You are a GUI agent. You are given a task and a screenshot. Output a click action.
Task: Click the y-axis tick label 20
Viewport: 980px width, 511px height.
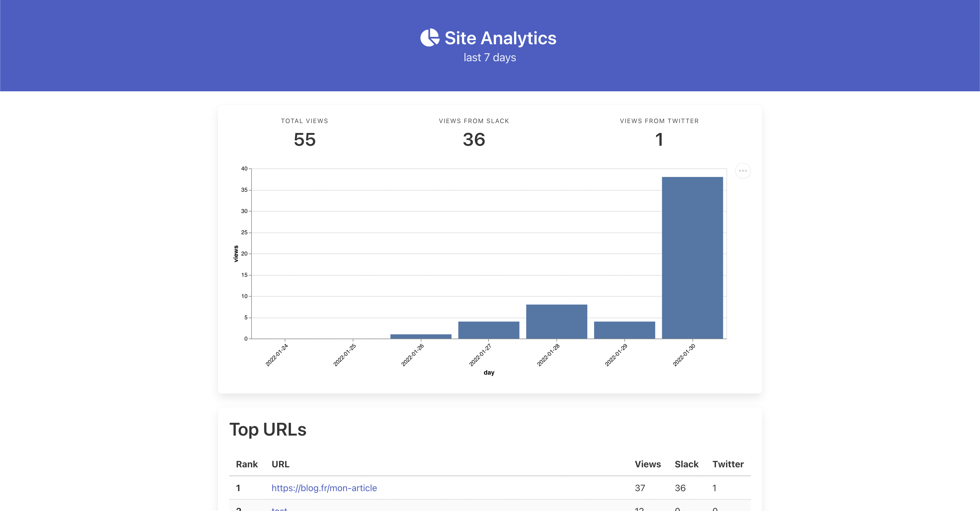coord(244,254)
